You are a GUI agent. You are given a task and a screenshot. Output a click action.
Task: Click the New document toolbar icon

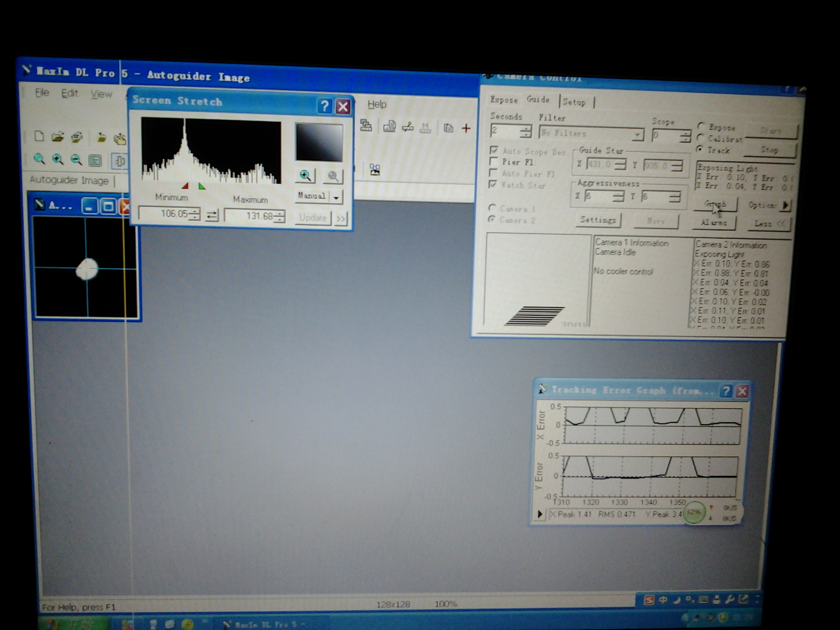[39, 136]
